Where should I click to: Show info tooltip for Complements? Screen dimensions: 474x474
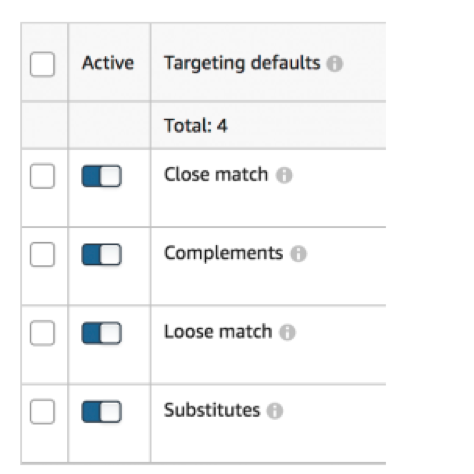(298, 254)
